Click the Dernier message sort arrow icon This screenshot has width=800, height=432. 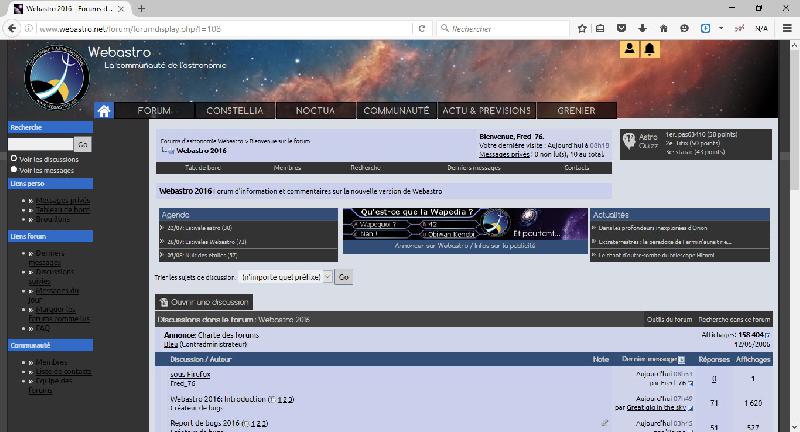click(x=681, y=360)
